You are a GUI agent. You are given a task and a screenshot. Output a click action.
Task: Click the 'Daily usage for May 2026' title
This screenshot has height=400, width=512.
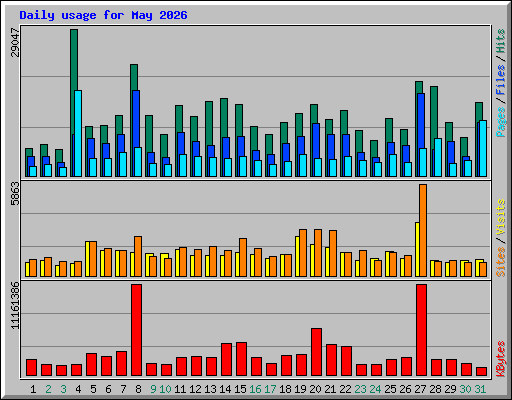pyautogui.click(x=103, y=15)
